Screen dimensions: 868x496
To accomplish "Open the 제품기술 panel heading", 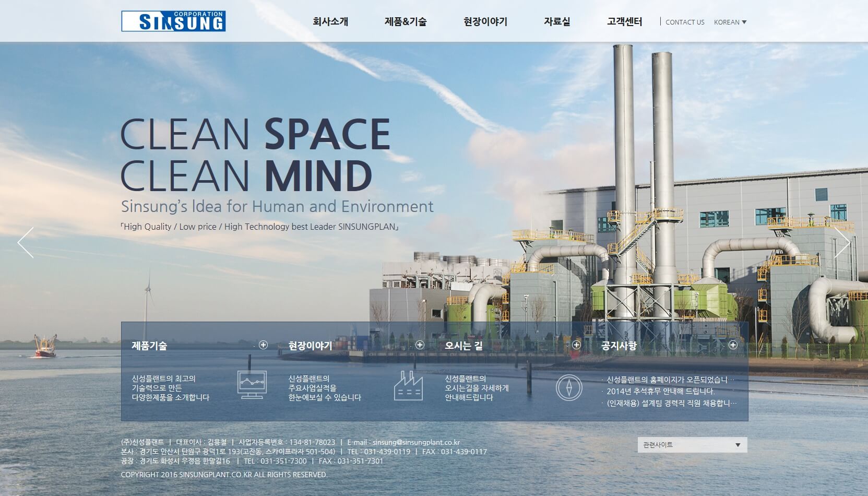I will pyautogui.click(x=149, y=346).
